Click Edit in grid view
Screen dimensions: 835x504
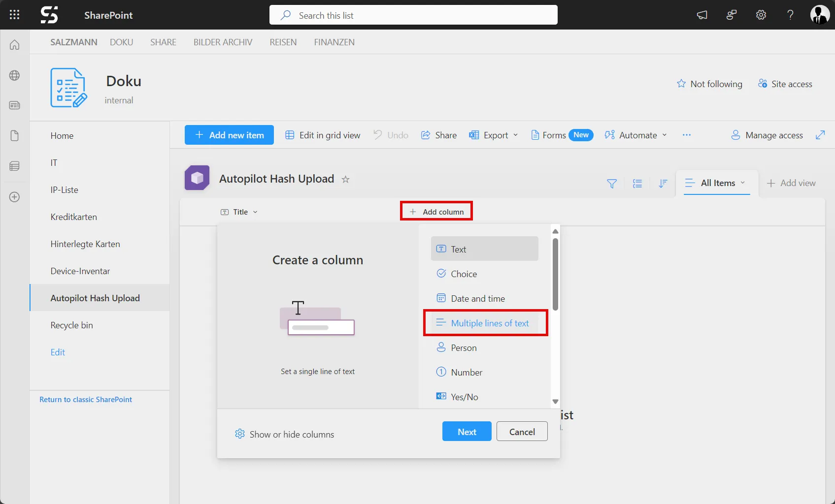tap(323, 135)
